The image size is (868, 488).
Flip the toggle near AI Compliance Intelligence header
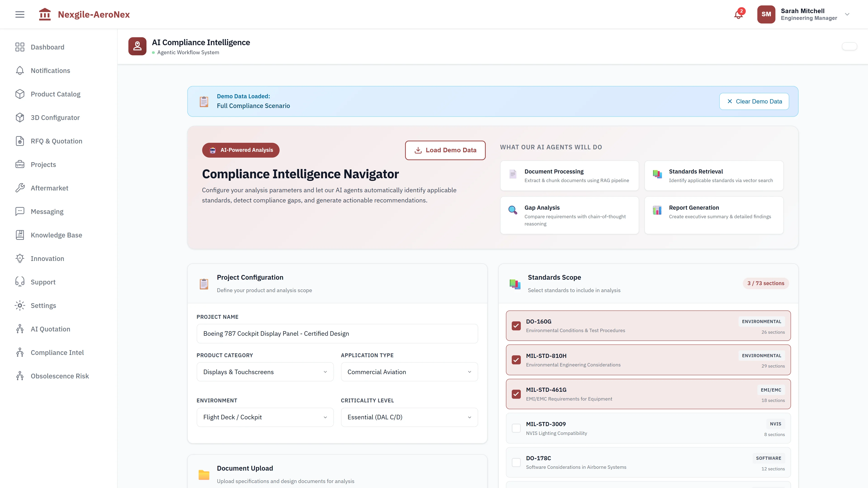pos(850,46)
